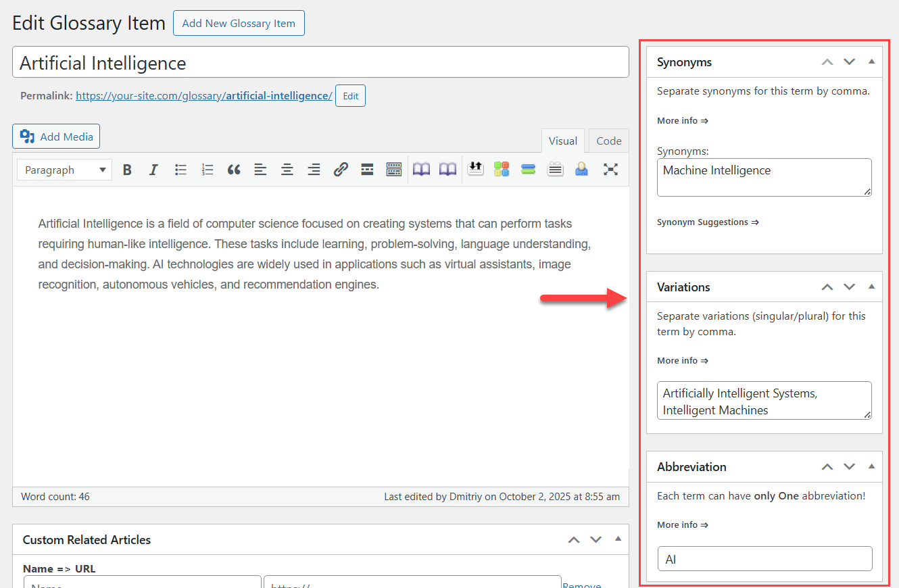Click the first open-book glossary icon
The image size is (899, 588).
click(421, 170)
